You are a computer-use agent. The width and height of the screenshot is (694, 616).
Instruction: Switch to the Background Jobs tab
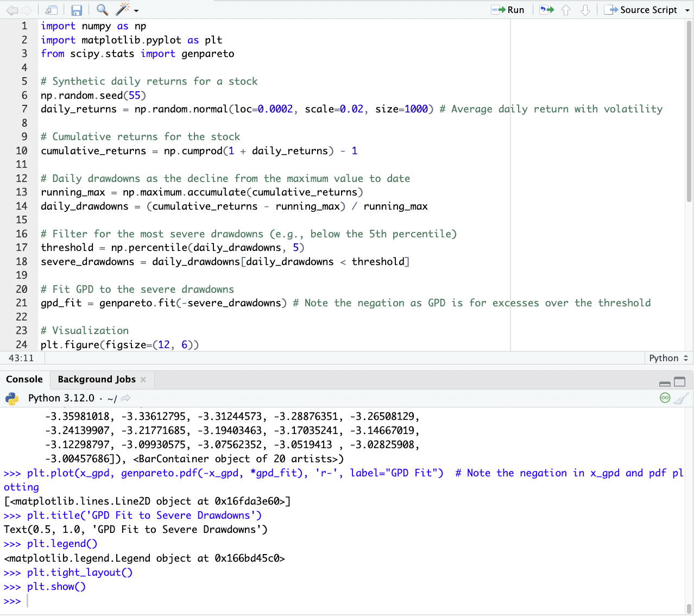coord(96,379)
